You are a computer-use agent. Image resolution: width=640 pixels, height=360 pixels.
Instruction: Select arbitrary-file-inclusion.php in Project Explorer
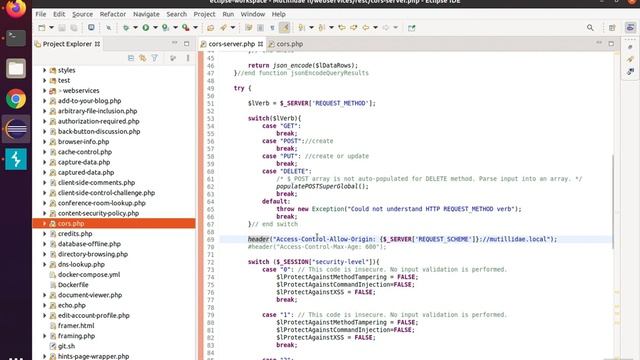(97, 111)
